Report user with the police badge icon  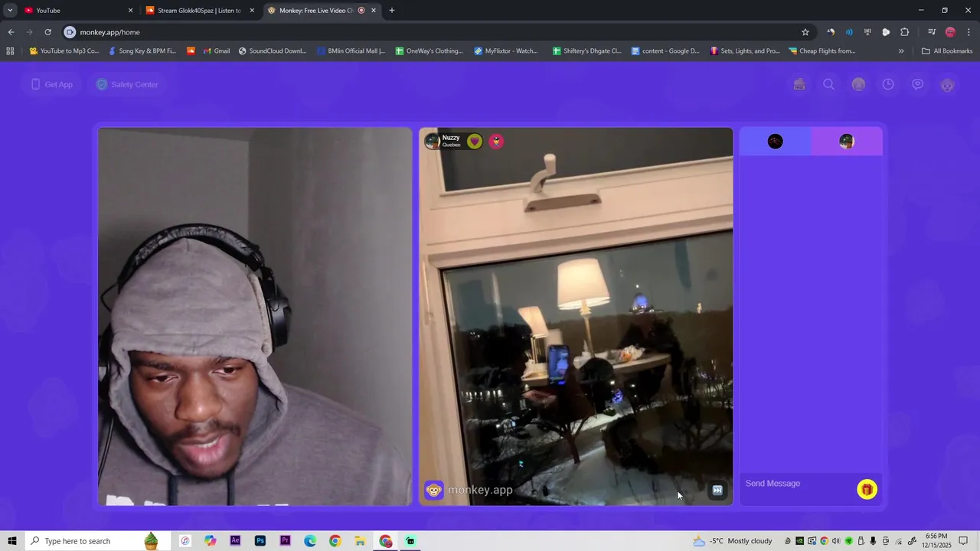click(496, 141)
